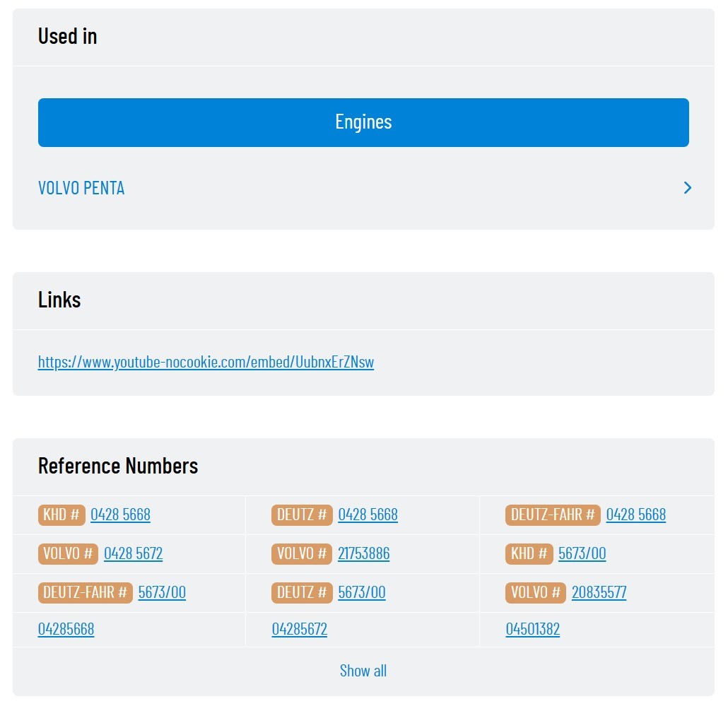
Task: Open reference number 04285668
Action: [x=66, y=629]
